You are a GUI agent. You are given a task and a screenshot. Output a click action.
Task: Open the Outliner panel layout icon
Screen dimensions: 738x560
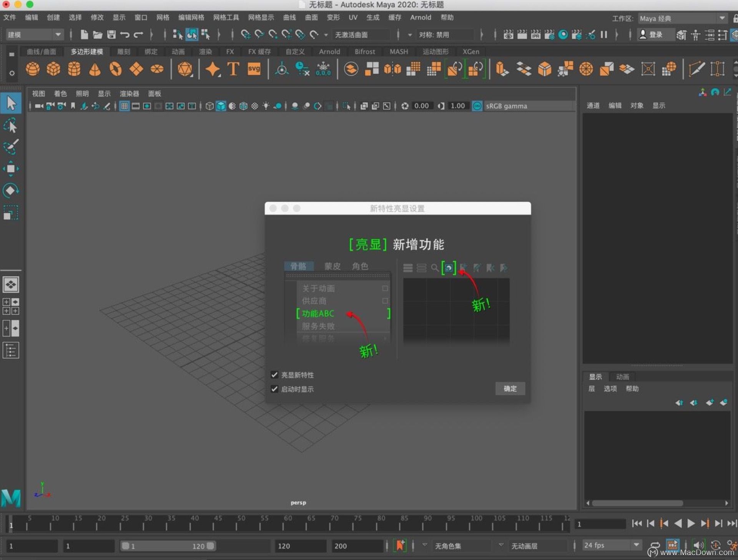[11, 350]
